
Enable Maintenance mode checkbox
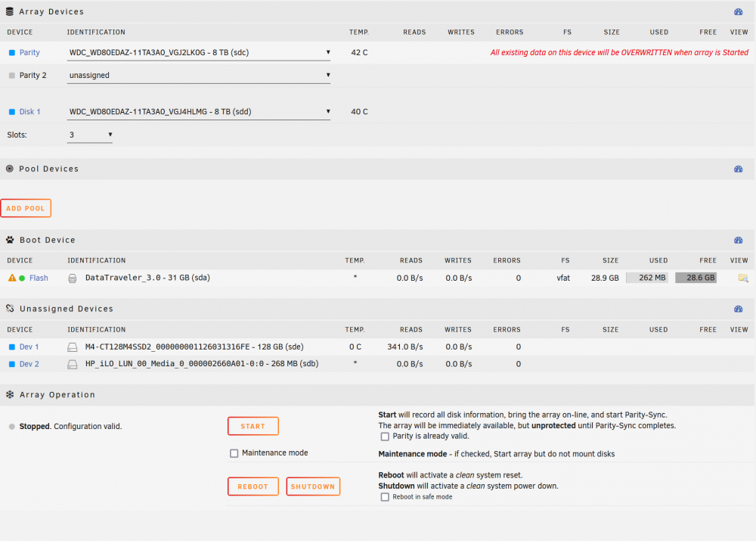coord(234,453)
